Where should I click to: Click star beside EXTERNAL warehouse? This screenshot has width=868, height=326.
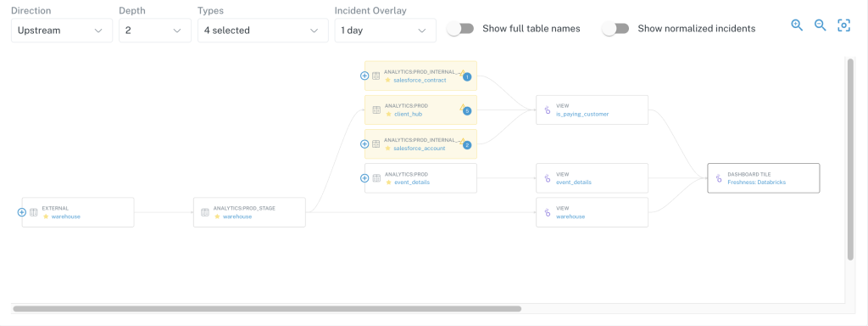[46, 216]
